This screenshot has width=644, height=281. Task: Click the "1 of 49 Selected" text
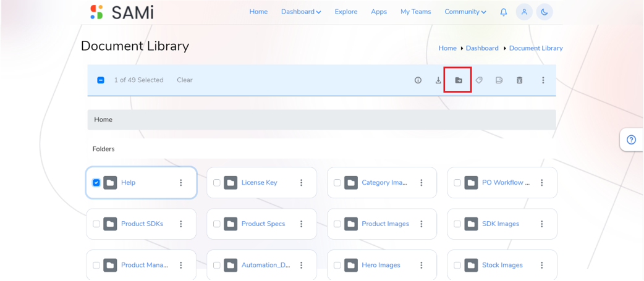click(139, 80)
